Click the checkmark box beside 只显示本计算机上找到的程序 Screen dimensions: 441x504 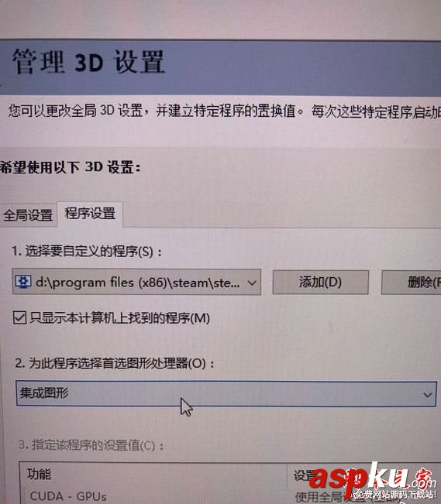click(19, 318)
